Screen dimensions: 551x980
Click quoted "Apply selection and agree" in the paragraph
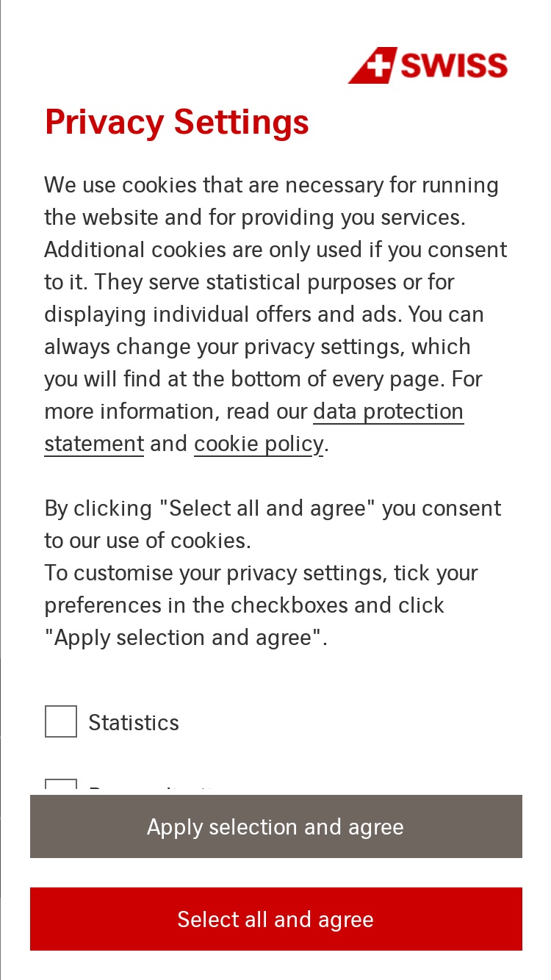tap(184, 638)
